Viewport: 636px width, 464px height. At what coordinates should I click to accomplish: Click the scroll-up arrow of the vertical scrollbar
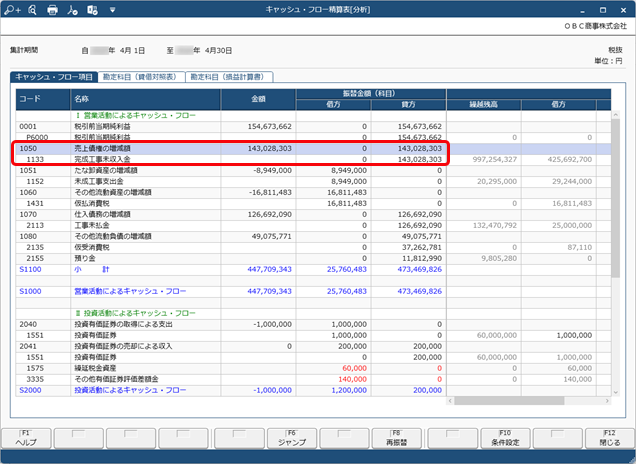(616, 115)
